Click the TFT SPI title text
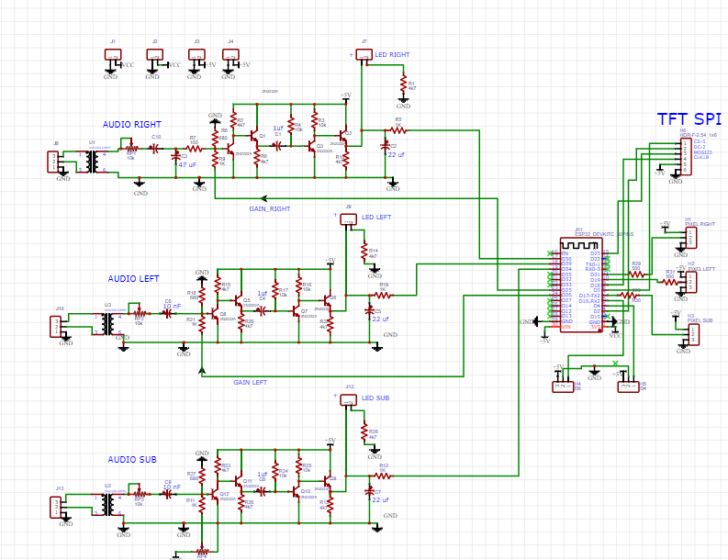Screen dimensions: 728x560 click(689, 119)
